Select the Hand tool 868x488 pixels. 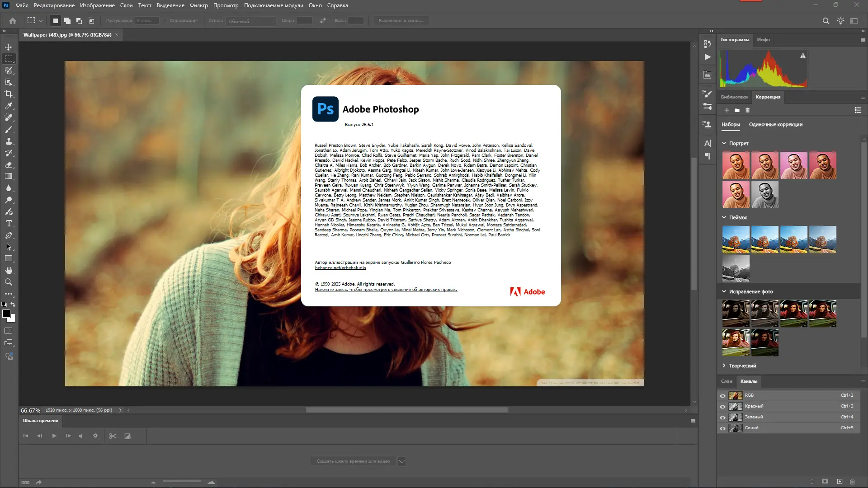click(x=9, y=270)
